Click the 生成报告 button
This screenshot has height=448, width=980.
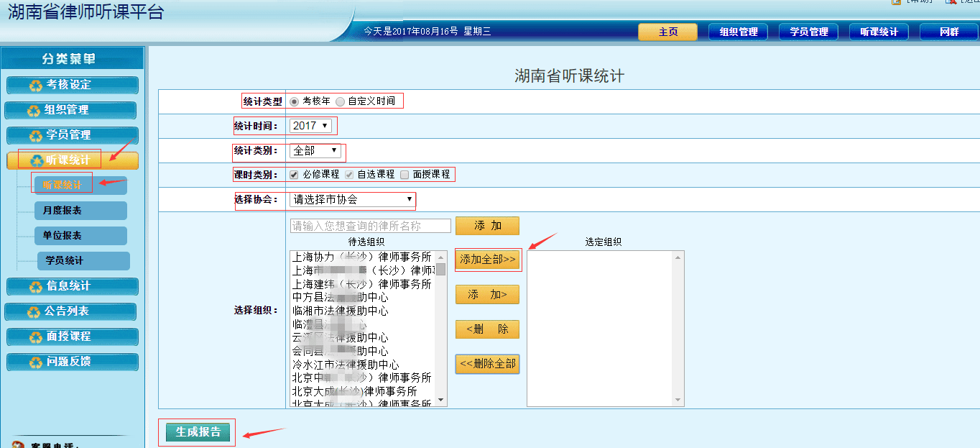pos(198,431)
